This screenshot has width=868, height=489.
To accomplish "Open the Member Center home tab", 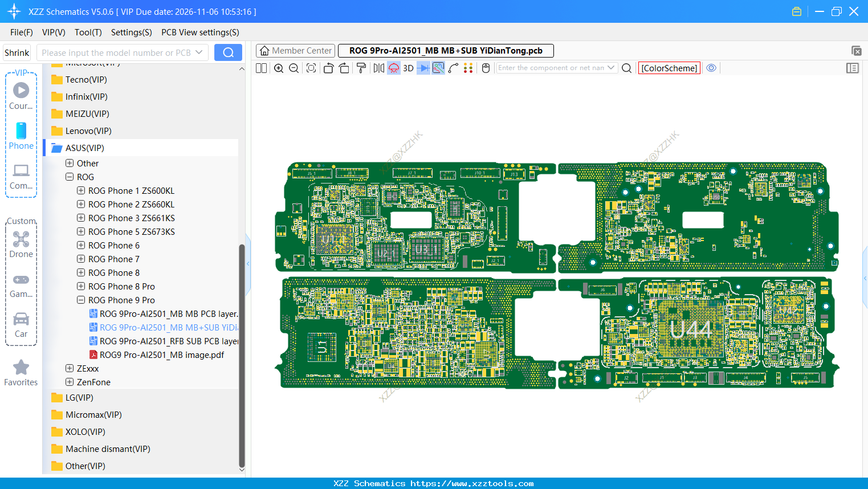I will (x=295, y=51).
